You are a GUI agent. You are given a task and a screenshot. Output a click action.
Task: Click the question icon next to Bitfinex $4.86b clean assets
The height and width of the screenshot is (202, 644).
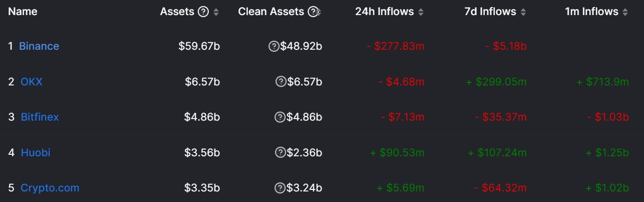click(x=280, y=117)
